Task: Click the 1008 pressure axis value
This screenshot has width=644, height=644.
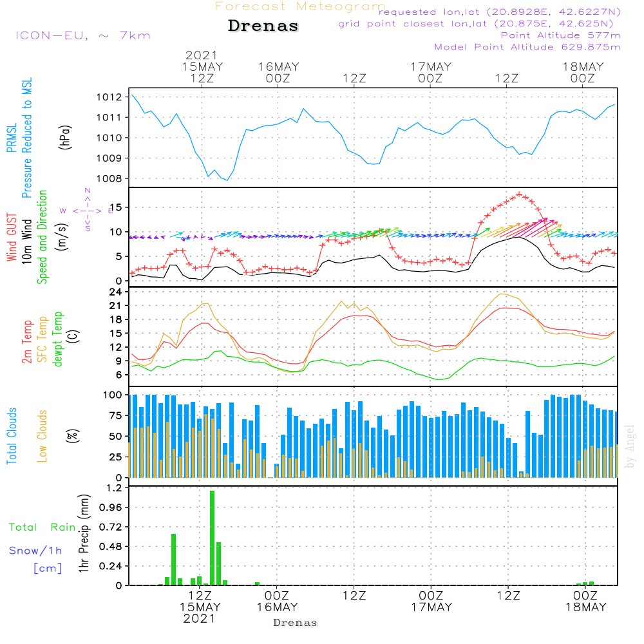Action: pyautogui.click(x=109, y=178)
